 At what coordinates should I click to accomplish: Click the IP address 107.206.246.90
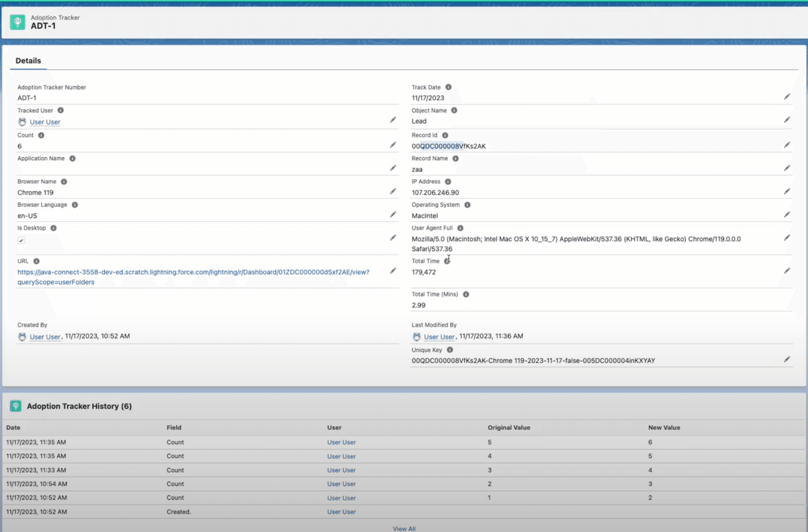(435, 192)
